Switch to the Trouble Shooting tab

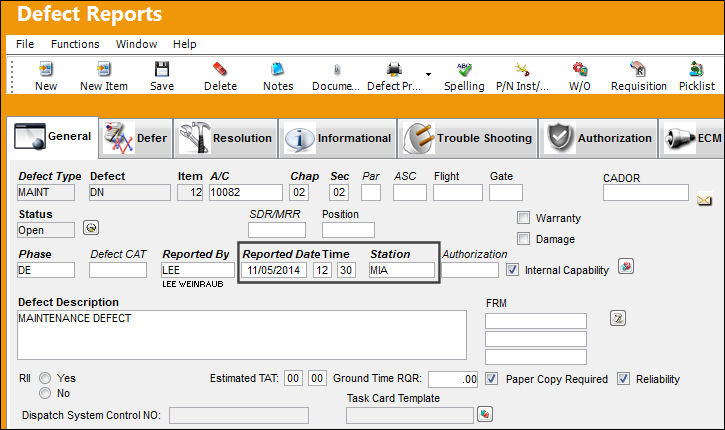tap(467, 138)
